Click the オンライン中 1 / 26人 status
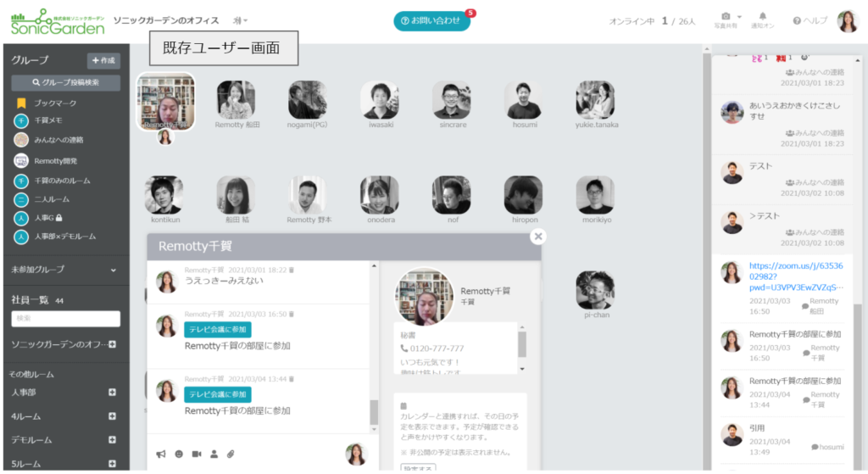 click(652, 21)
